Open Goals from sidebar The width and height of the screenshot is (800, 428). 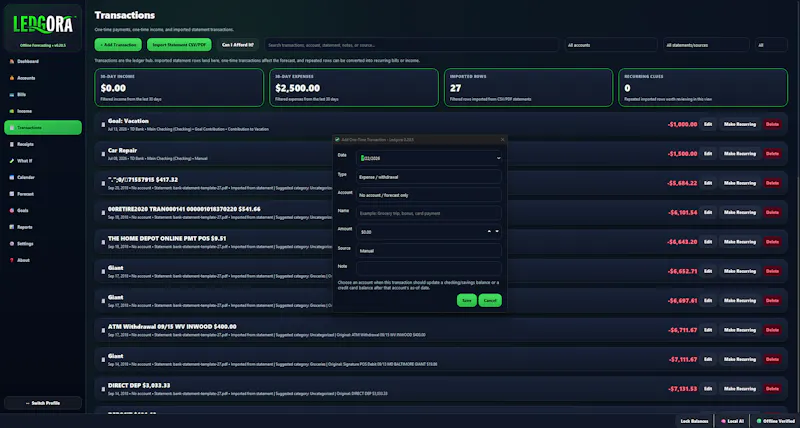tap(43, 210)
